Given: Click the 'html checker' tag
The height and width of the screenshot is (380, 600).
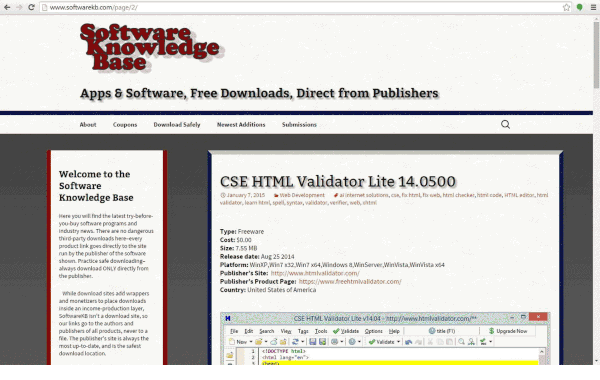Looking at the screenshot, I should pos(458,195).
